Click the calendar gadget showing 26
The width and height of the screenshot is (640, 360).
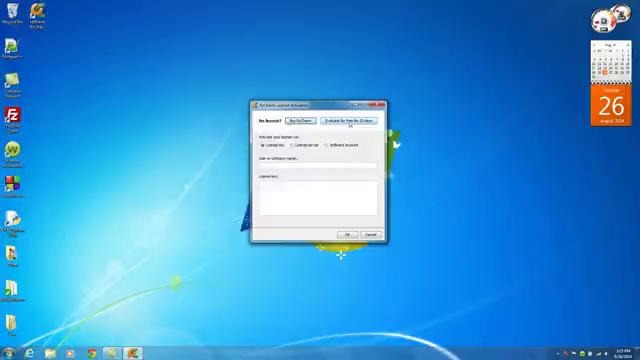click(611, 83)
